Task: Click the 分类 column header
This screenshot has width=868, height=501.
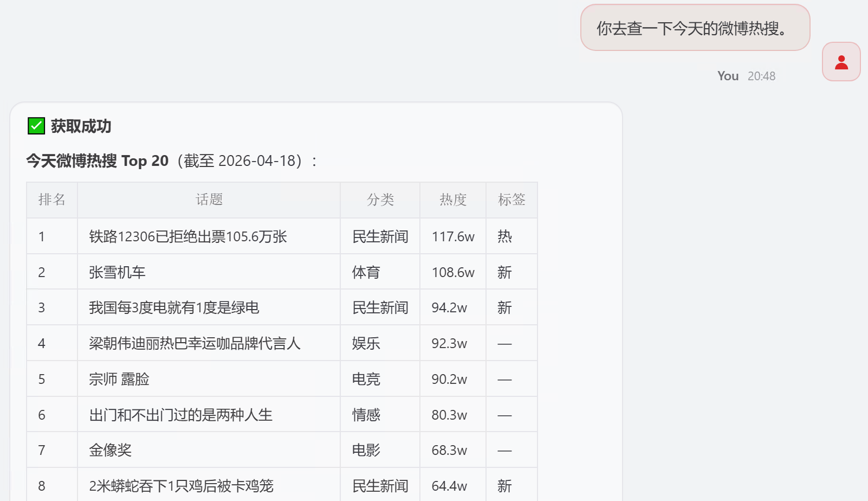Action: click(x=380, y=200)
